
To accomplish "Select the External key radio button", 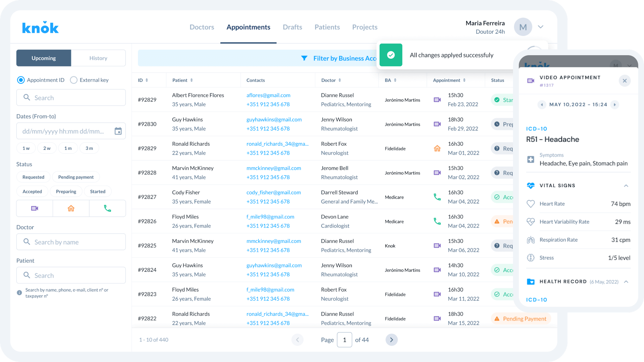I will [74, 80].
